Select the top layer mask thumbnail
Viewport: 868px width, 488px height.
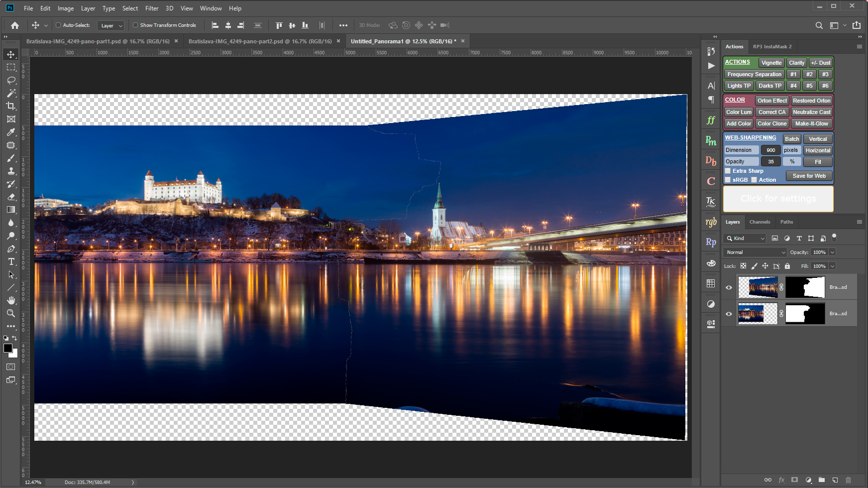click(805, 287)
